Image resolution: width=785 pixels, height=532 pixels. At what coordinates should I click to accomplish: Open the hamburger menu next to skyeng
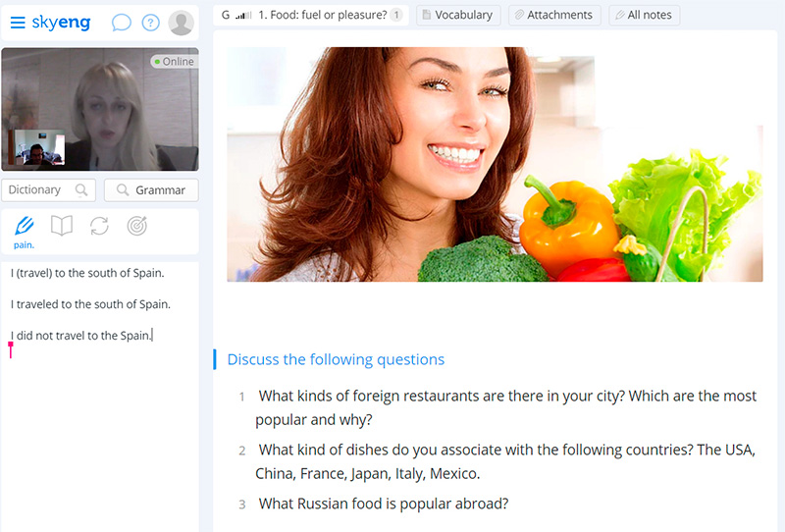click(x=18, y=23)
